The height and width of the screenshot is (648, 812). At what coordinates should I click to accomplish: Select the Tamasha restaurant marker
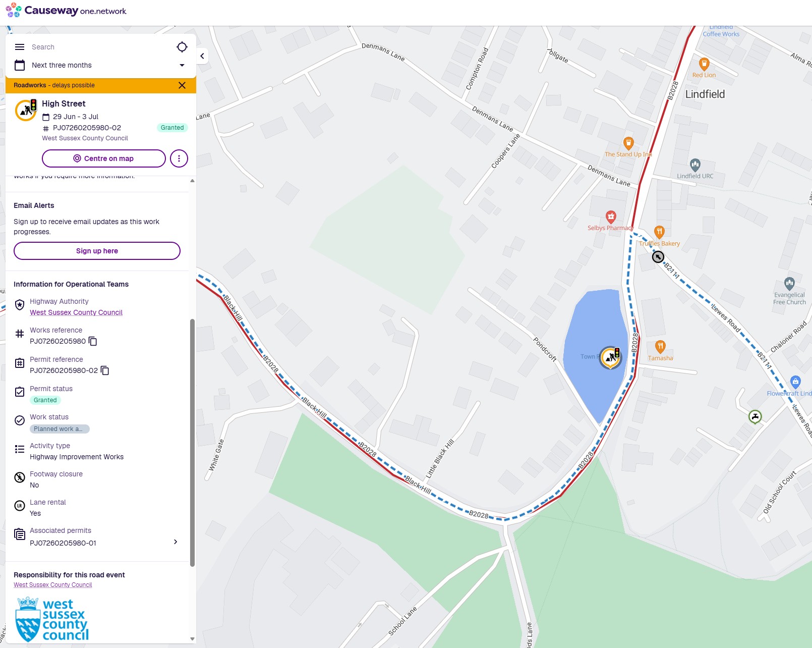coord(660,346)
